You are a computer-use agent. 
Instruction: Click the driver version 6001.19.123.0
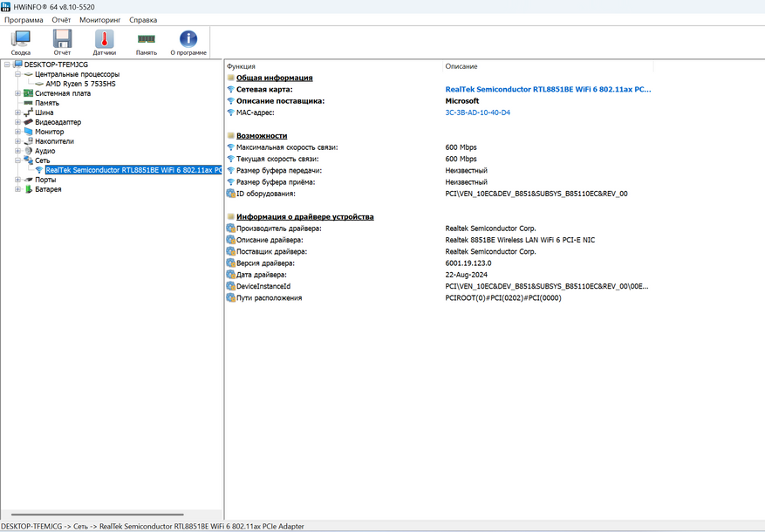click(x=468, y=263)
